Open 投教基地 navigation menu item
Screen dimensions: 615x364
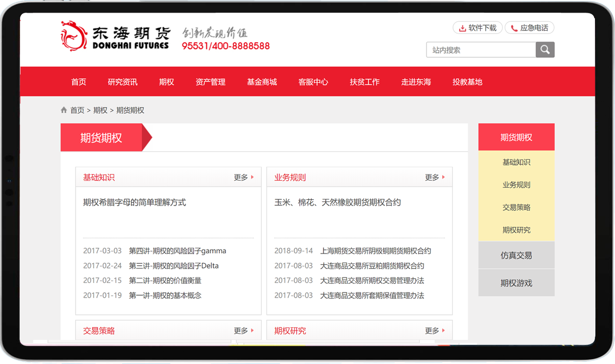click(x=467, y=82)
